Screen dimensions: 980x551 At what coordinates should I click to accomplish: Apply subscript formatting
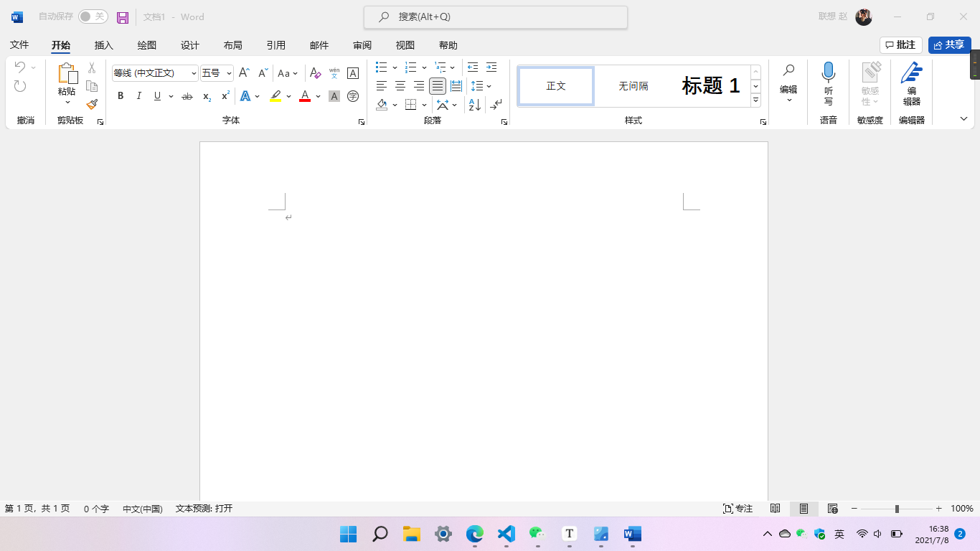coord(207,96)
